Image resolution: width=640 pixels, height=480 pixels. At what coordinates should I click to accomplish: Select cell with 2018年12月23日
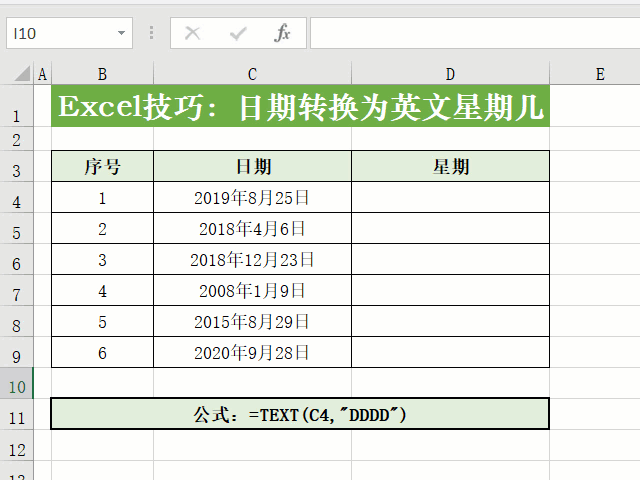pyautogui.click(x=252, y=259)
